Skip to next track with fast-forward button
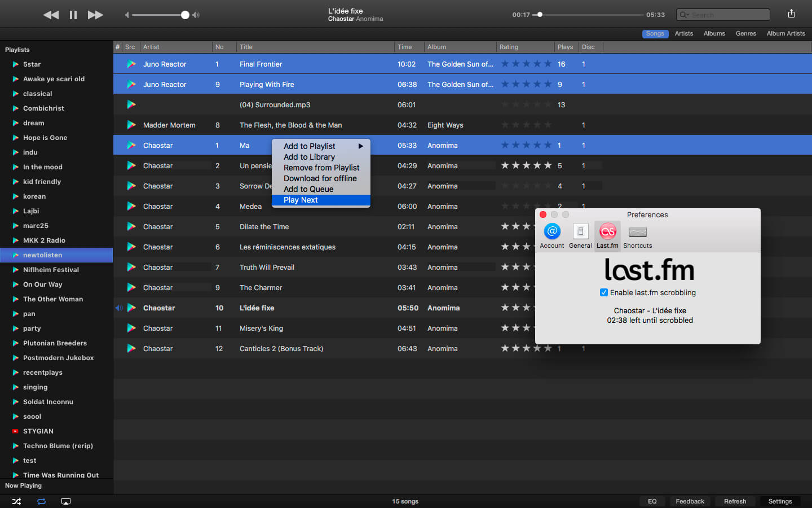The width and height of the screenshot is (812, 508). (x=95, y=15)
